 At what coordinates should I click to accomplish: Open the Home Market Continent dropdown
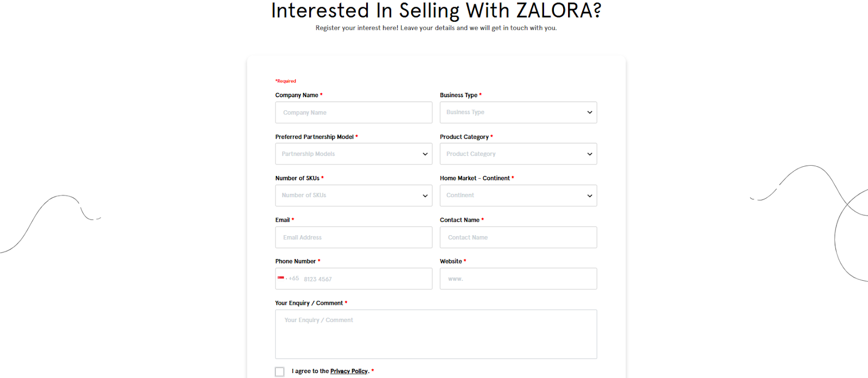coord(518,196)
